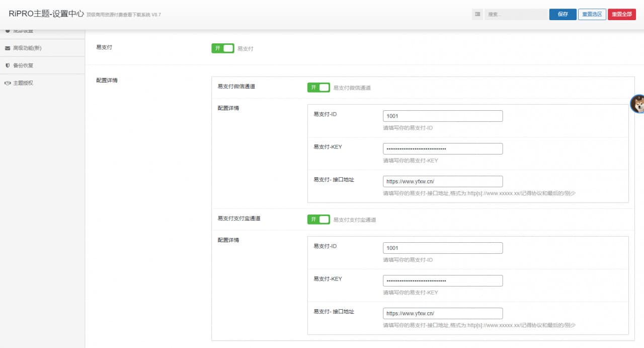Screen dimensions: 644x348
Task: Click the envelope icon for 高级功能
Action: [x=8, y=48]
